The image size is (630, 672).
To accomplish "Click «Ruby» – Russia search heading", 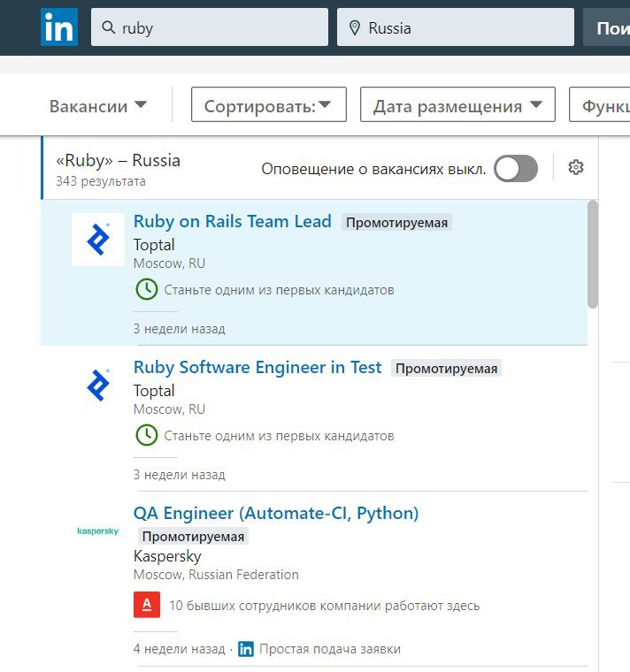I will coord(119,160).
